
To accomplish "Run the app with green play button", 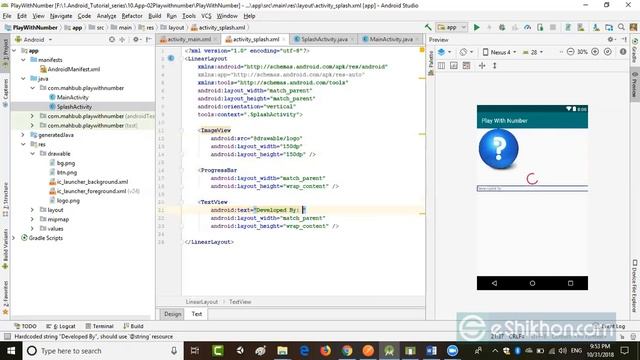I will pos(476,27).
